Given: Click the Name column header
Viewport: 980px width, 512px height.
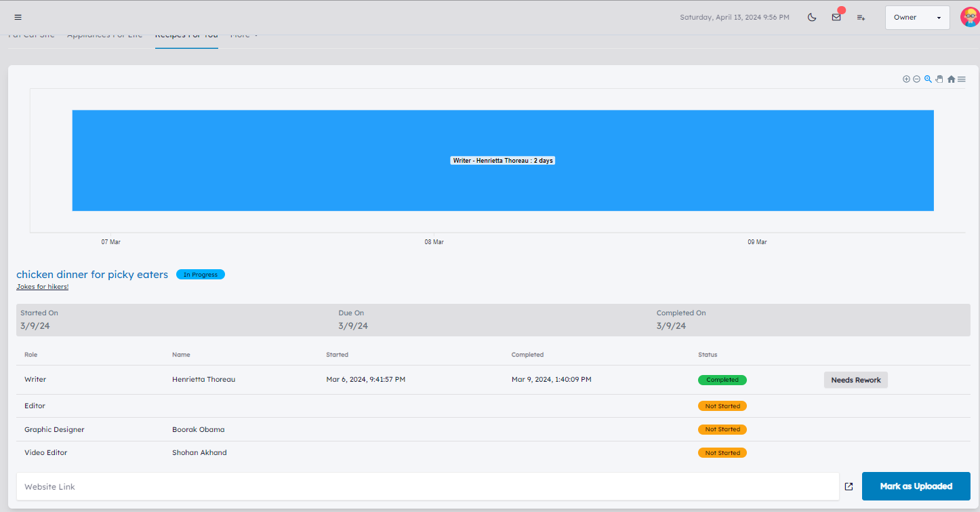Looking at the screenshot, I should point(182,355).
